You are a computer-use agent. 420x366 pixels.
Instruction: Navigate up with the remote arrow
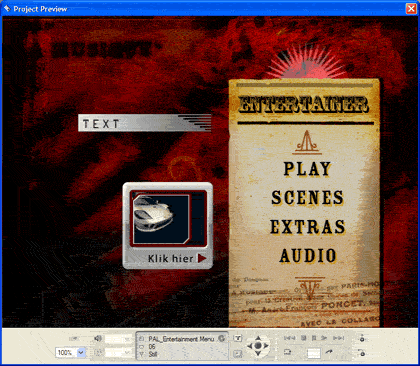pyautogui.click(x=258, y=339)
